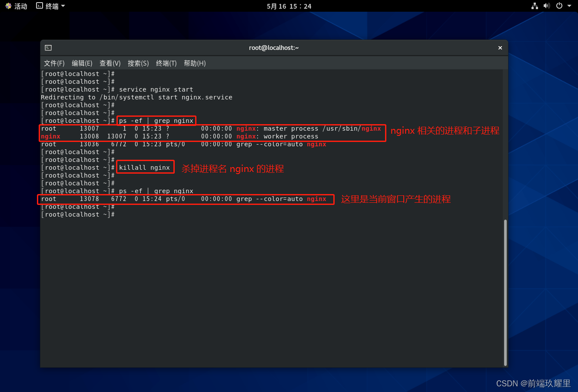
Task: Click the terminal vertical scrollbar handle
Action: click(505, 293)
